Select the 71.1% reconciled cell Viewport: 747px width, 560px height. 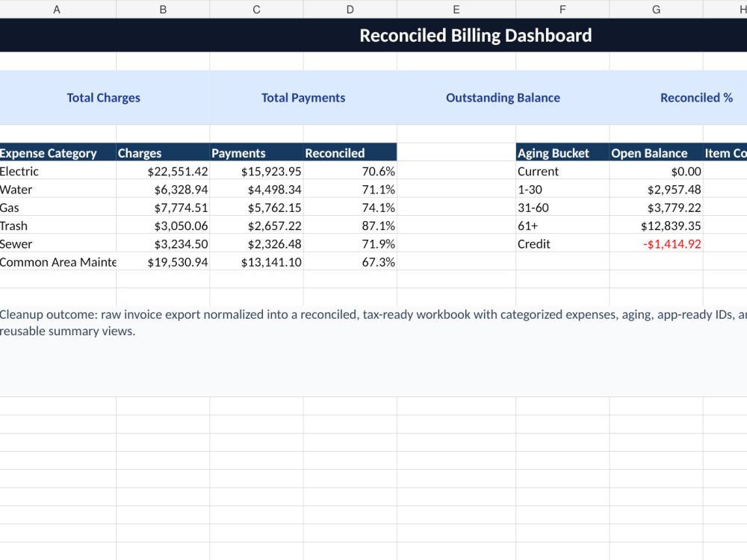coord(350,189)
